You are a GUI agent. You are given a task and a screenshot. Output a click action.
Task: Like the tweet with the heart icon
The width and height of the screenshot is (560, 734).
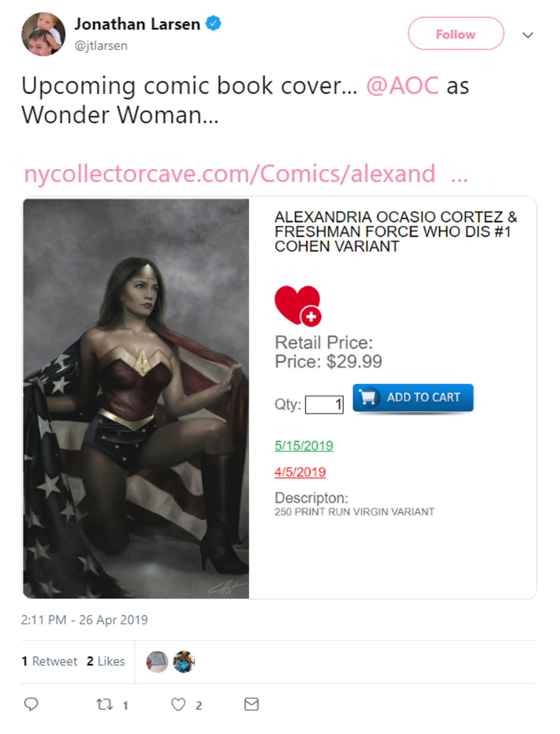click(x=178, y=704)
